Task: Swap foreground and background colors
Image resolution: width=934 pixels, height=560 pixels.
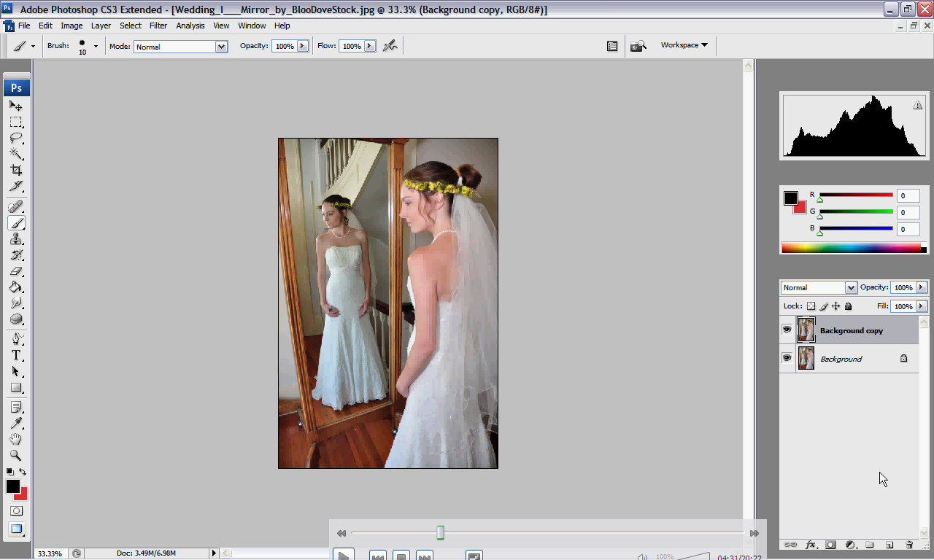Action: pyautogui.click(x=23, y=472)
